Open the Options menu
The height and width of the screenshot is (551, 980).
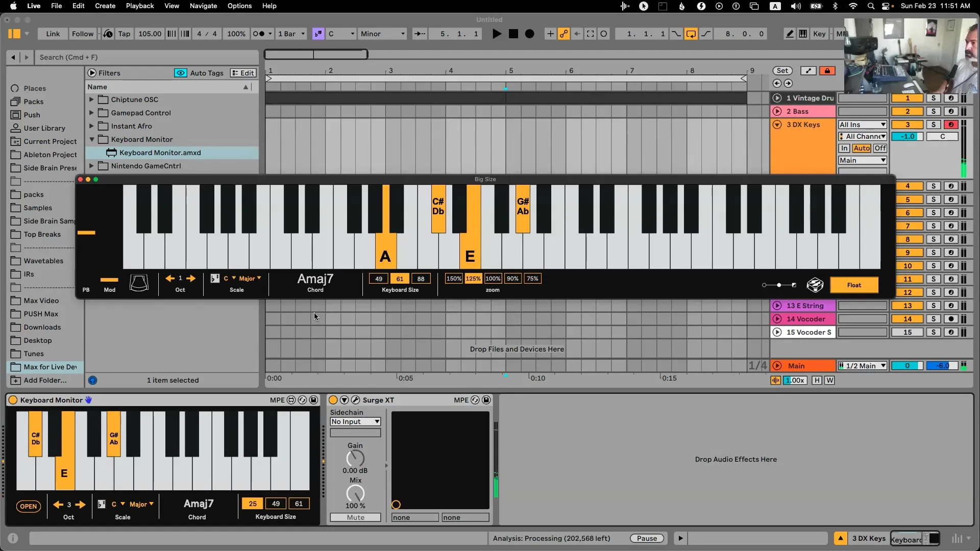(x=239, y=6)
